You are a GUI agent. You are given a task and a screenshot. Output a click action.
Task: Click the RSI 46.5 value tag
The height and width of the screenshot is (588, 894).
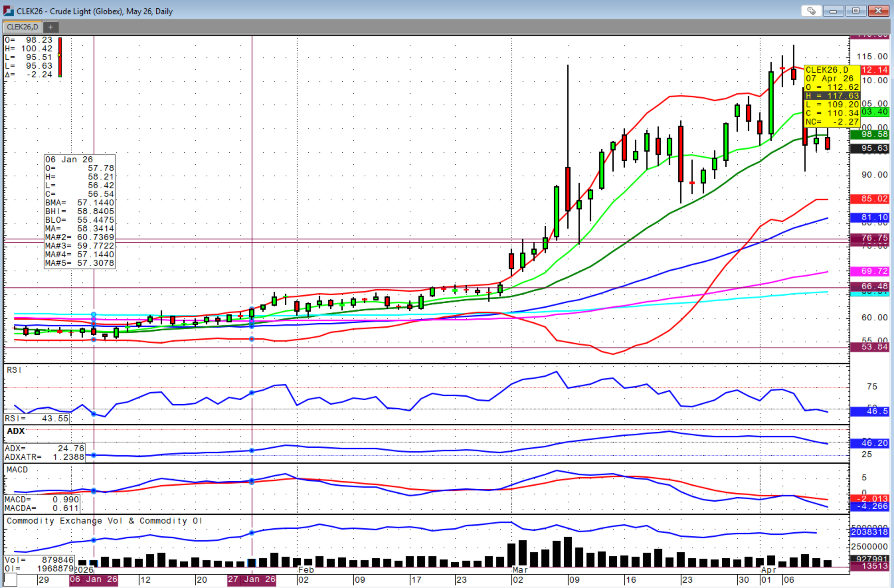(x=870, y=411)
